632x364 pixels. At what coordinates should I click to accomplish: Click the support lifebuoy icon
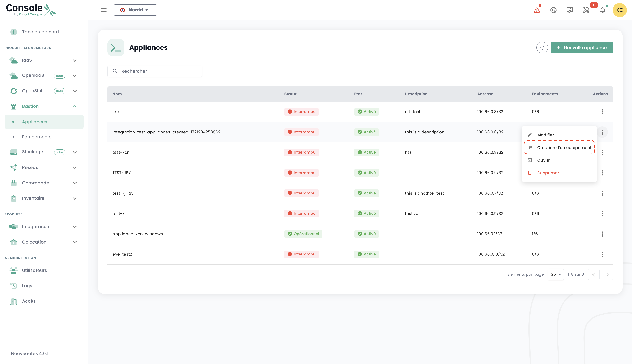point(553,10)
